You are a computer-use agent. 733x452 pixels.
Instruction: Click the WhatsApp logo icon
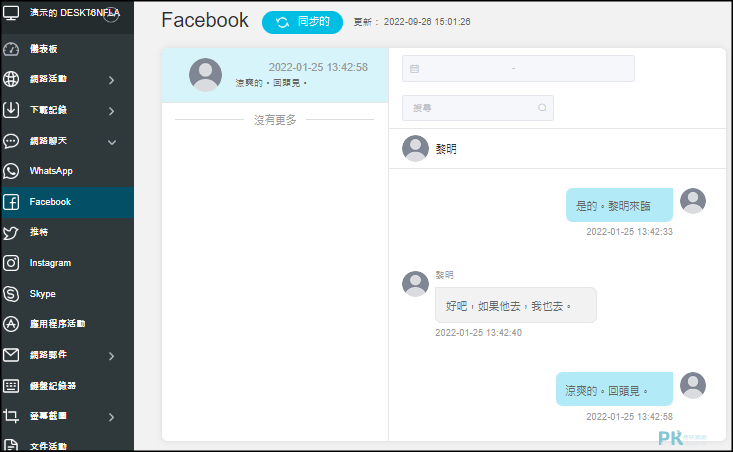point(11,171)
